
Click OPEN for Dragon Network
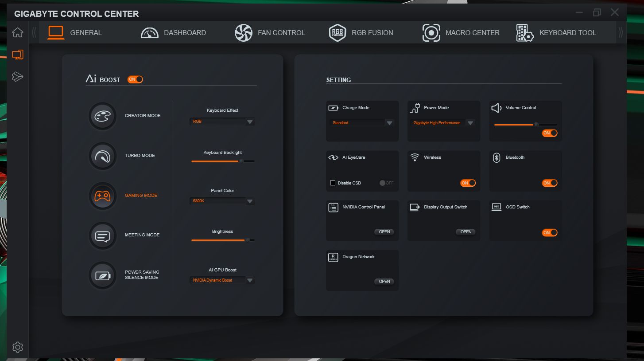pyautogui.click(x=384, y=282)
